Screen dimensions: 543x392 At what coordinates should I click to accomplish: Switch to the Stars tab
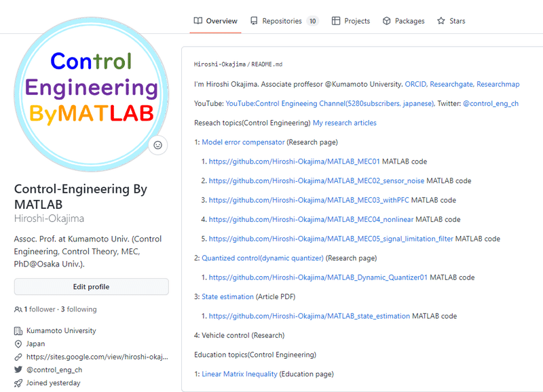(x=457, y=21)
